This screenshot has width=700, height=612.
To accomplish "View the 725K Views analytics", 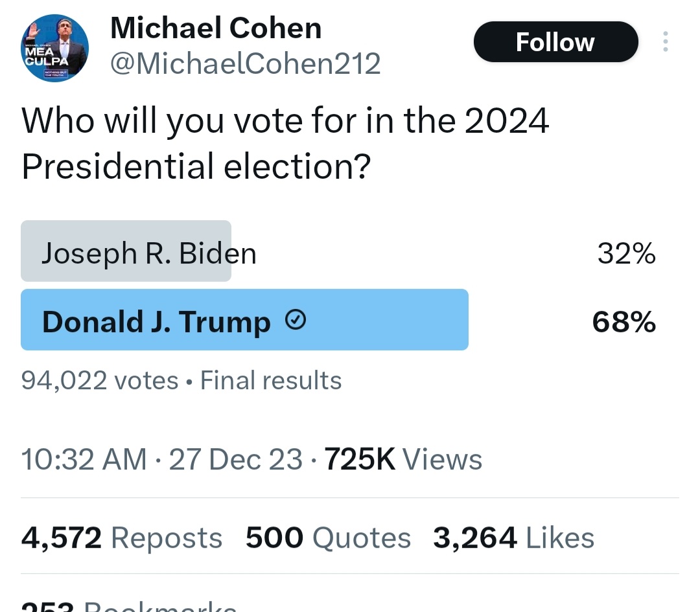I will tap(403, 460).
